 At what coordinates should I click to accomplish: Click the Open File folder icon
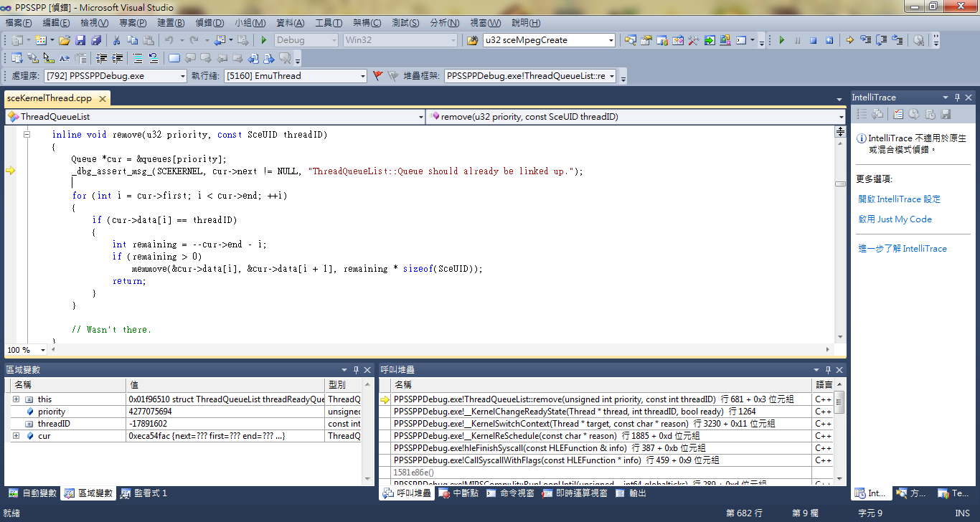coord(65,40)
